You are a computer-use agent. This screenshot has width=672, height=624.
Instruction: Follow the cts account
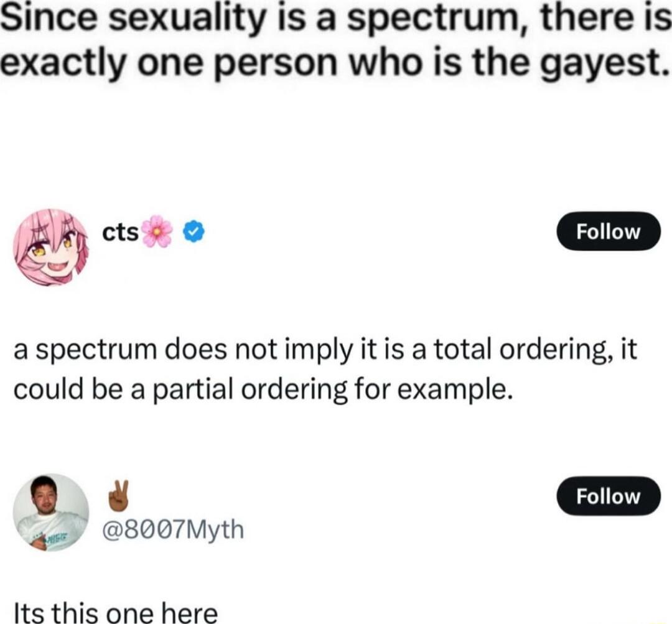pyautogui.click(x=608, y=231)
